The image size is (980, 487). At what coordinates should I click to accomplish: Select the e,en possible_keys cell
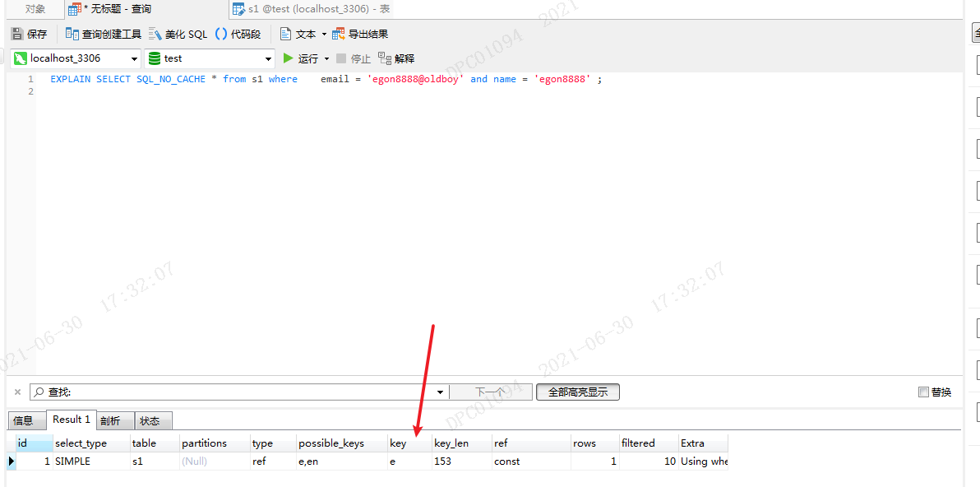click(x=342, y=461)
